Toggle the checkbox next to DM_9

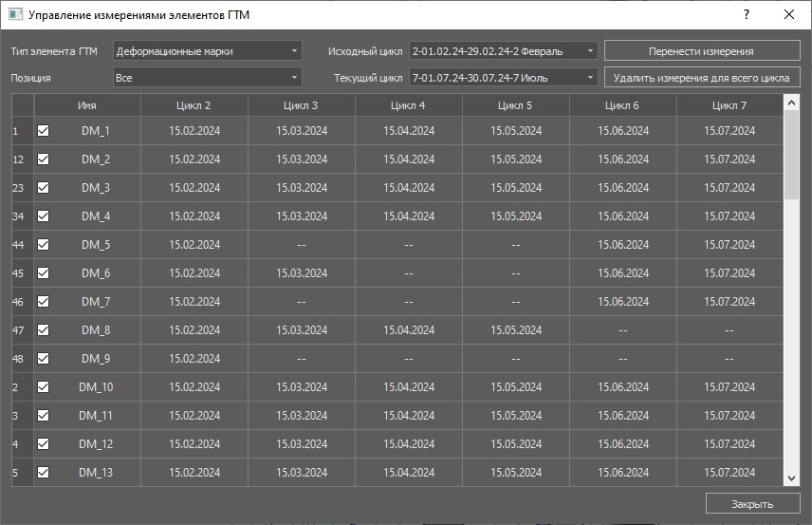click(x=43, y=359)
